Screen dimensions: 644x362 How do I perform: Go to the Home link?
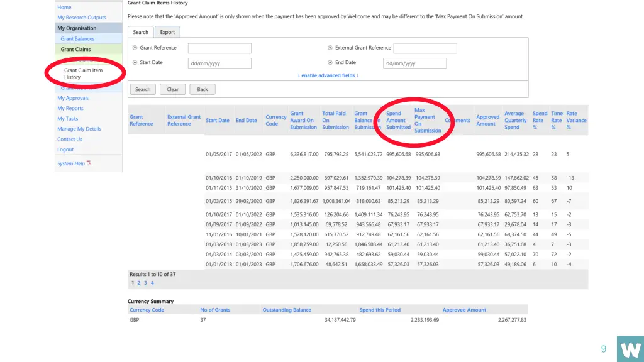(x=64, y=7)
